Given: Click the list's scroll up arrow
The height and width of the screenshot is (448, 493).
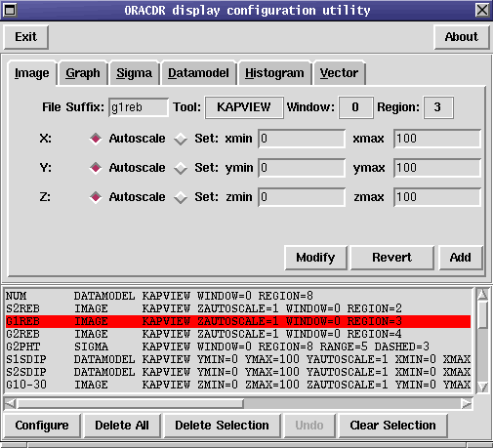Looking at the screenshot, I should tap(482, 295).
